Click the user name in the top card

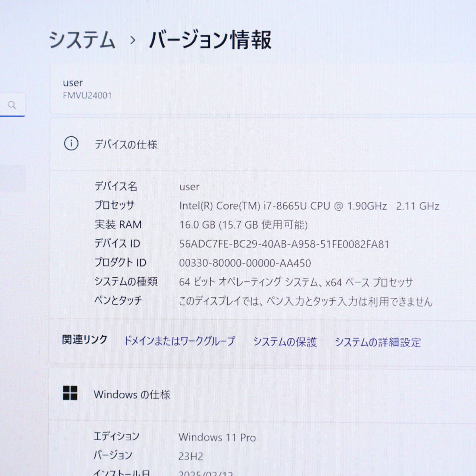73,83
